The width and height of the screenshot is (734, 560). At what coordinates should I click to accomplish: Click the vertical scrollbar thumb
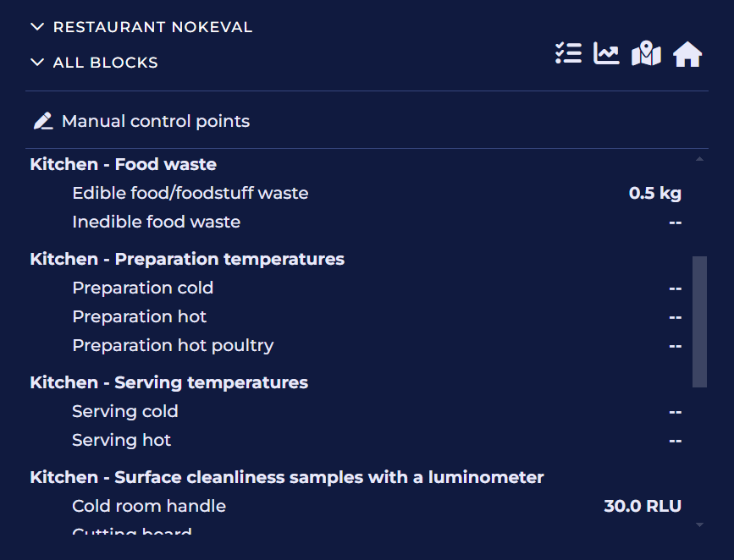tap(699, 321)
